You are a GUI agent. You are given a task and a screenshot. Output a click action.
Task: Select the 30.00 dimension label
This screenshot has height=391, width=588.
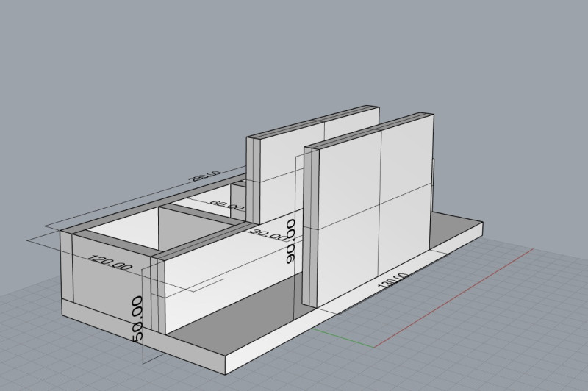coord(268,235)
